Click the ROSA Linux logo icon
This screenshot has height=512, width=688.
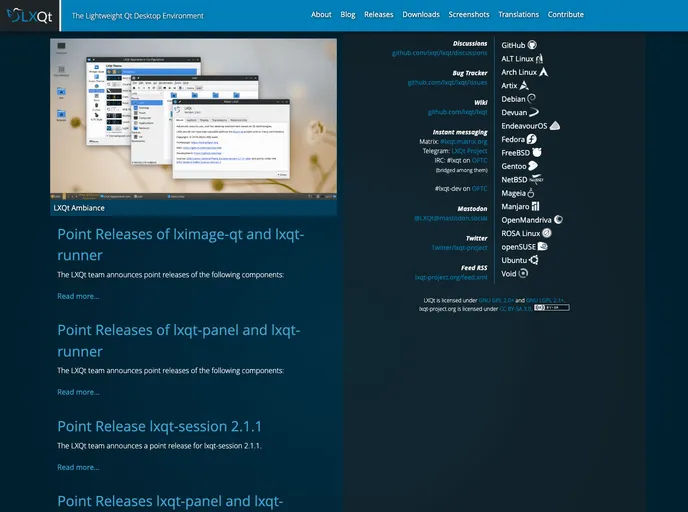point(546,233)
